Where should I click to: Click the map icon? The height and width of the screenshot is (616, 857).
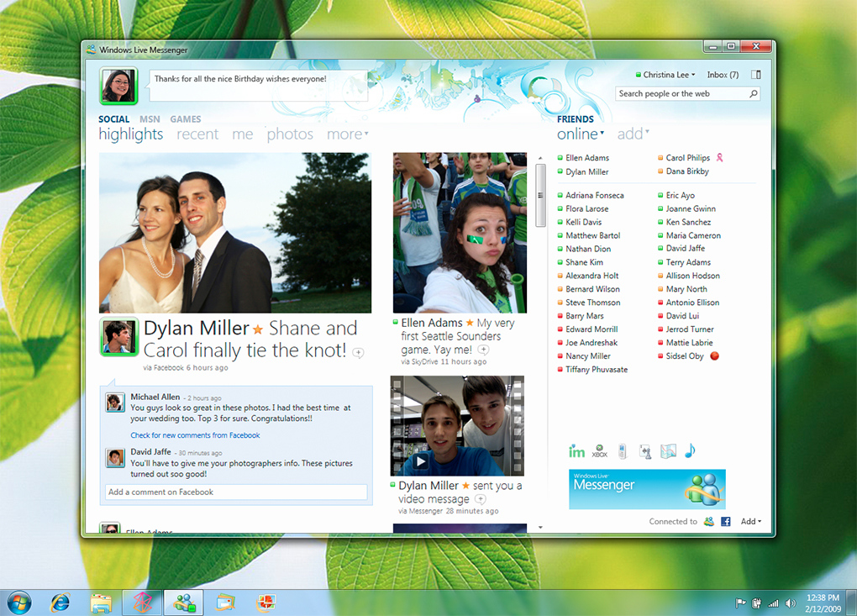pos(668,452)
